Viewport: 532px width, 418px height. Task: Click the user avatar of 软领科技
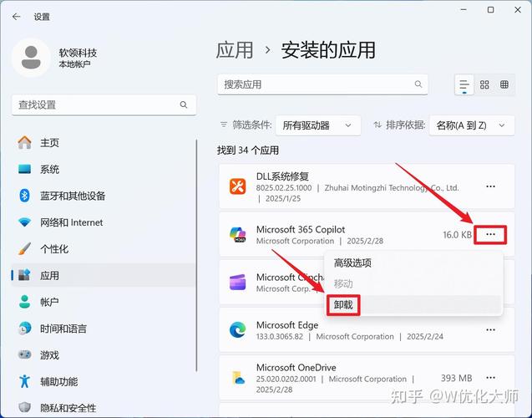[x=31, y=58]
